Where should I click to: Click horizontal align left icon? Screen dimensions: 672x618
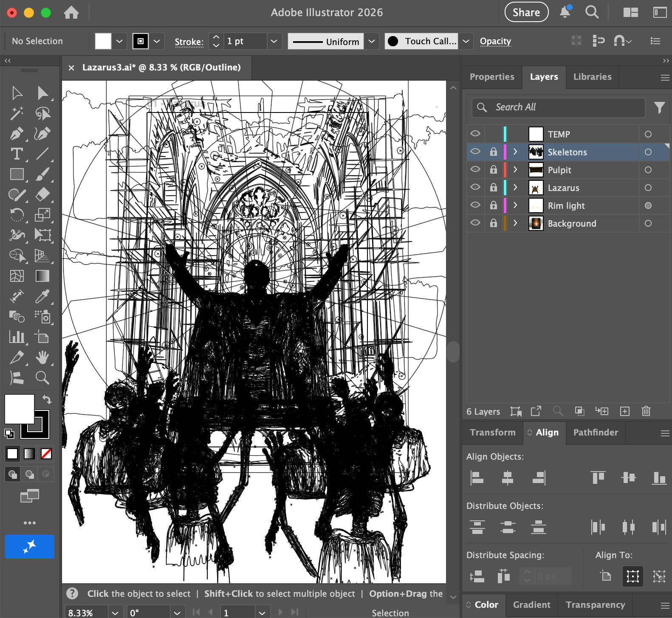[x=477, y=478]
